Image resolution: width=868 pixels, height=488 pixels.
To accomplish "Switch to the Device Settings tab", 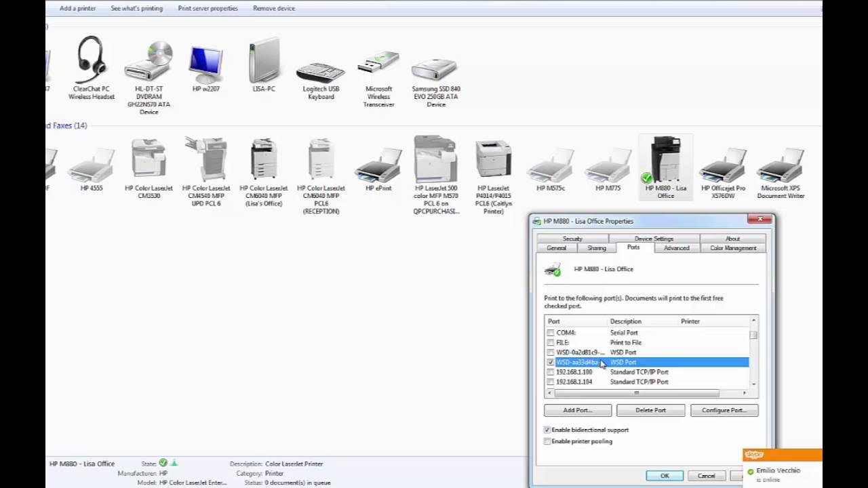I will (654, 239).
